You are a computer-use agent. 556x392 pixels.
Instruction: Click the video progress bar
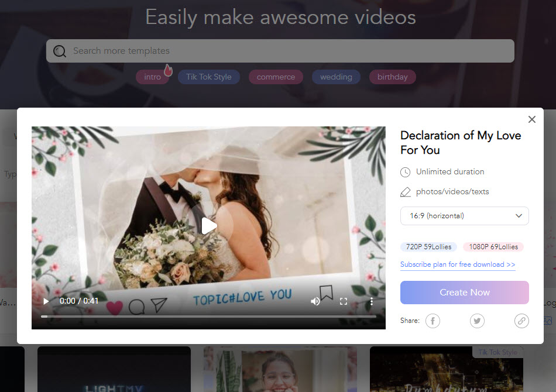pyautogui.click(x=208, y=316)
